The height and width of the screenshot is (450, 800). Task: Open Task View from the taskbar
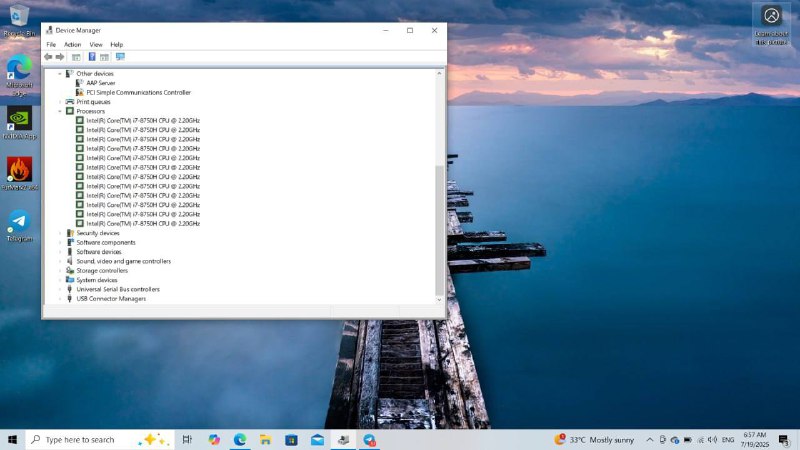(187, 439)
